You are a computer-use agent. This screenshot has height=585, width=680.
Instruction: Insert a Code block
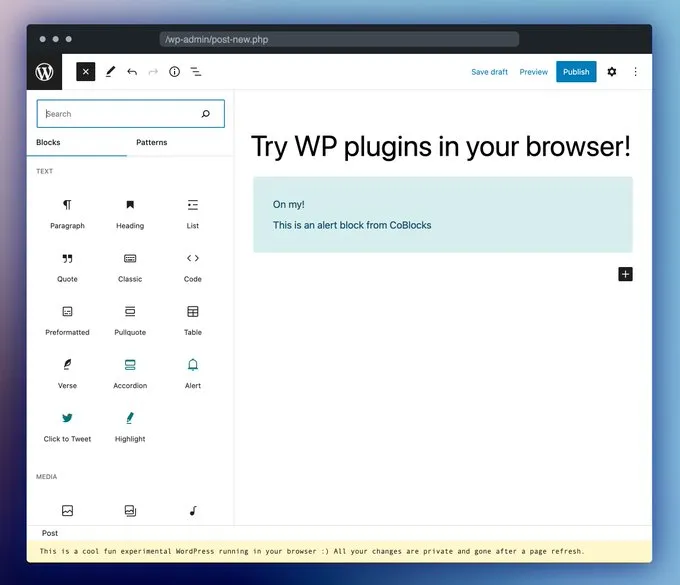point(193,267)
